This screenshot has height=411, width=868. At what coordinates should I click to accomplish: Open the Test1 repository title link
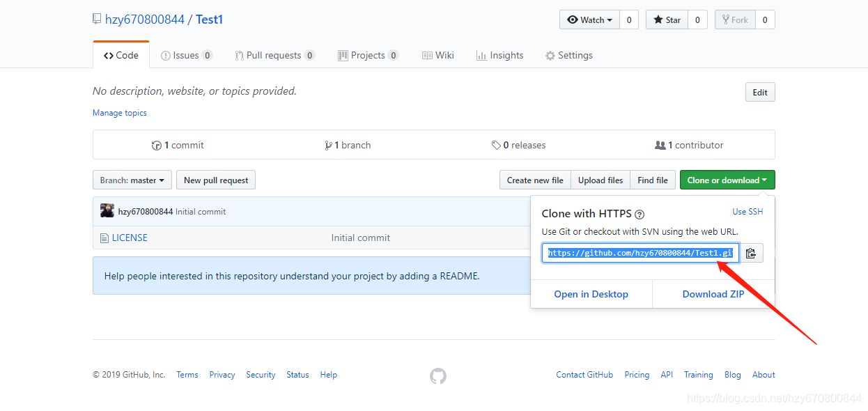[x=209, y=20]
